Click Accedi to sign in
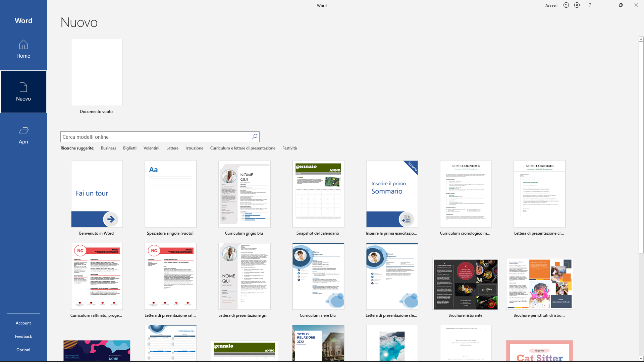Viewport: 644px width, 362px height. tap(551, 5)
